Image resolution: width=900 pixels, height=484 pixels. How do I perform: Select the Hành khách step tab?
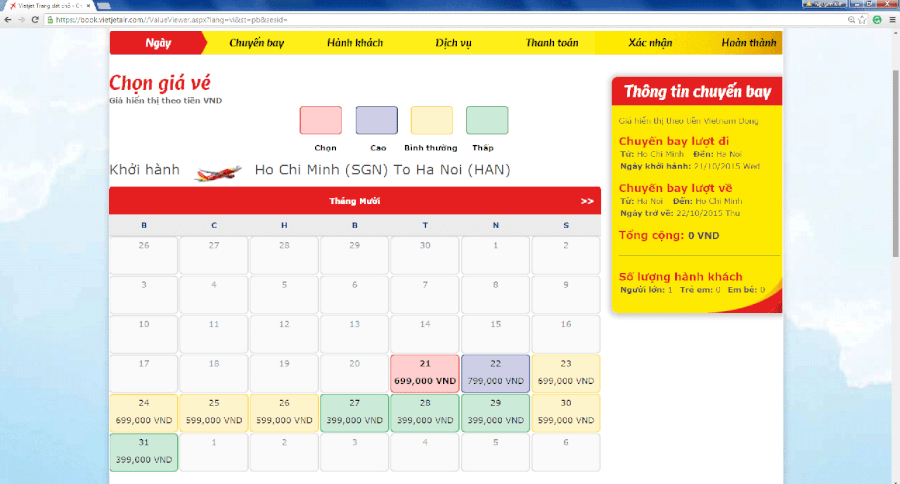pos(354,43)
